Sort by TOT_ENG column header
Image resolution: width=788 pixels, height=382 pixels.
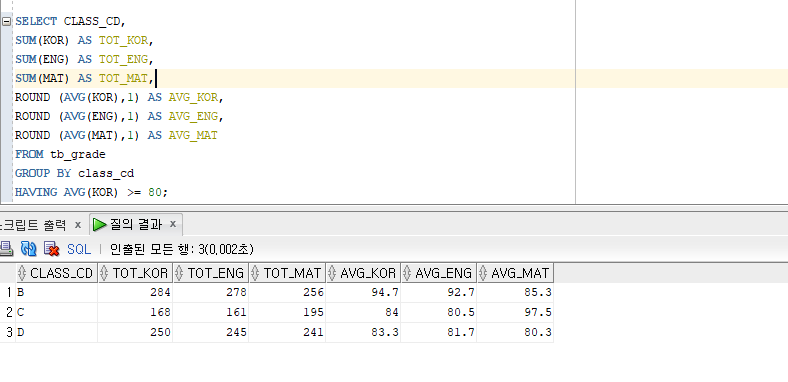211,273
